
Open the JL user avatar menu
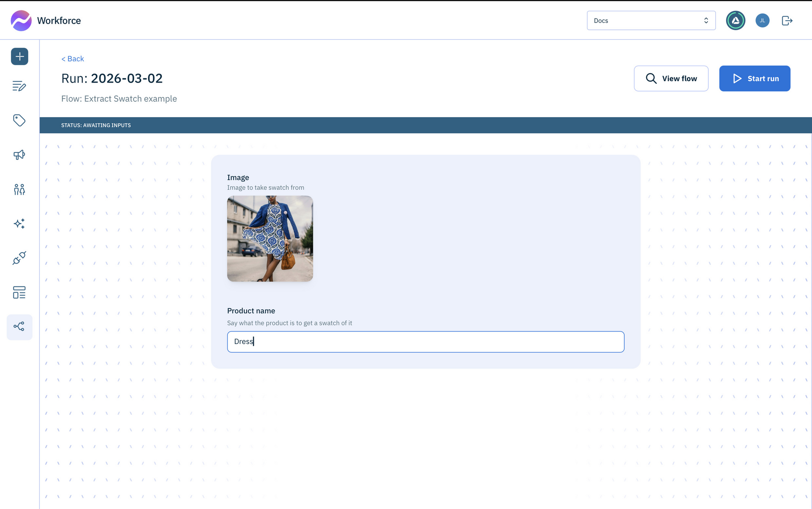[762, 21]
